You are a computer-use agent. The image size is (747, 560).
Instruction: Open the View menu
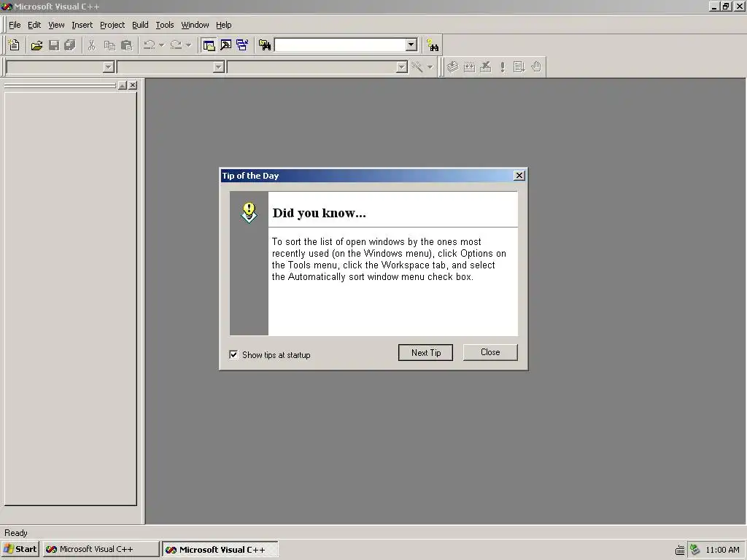tap(56, 25)
